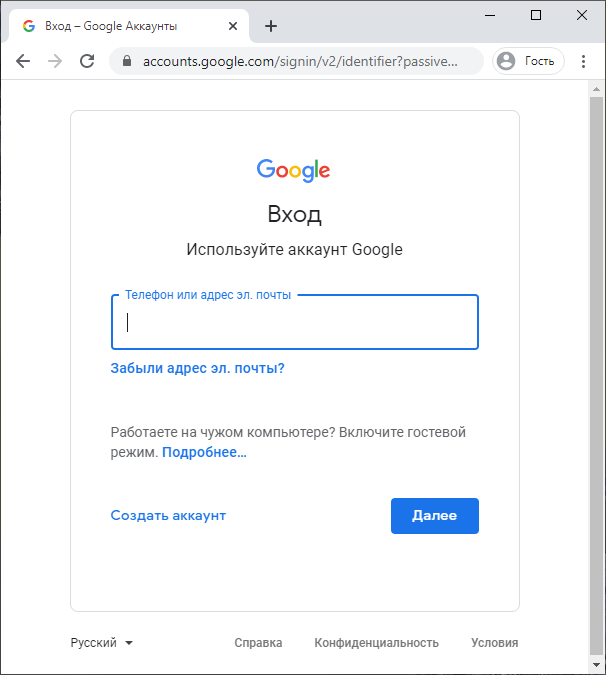This screenshot has height=675, width=606.
Task: Focus the 'Телефон или адрес эл. почты' field
Action: tap(295, 322)
